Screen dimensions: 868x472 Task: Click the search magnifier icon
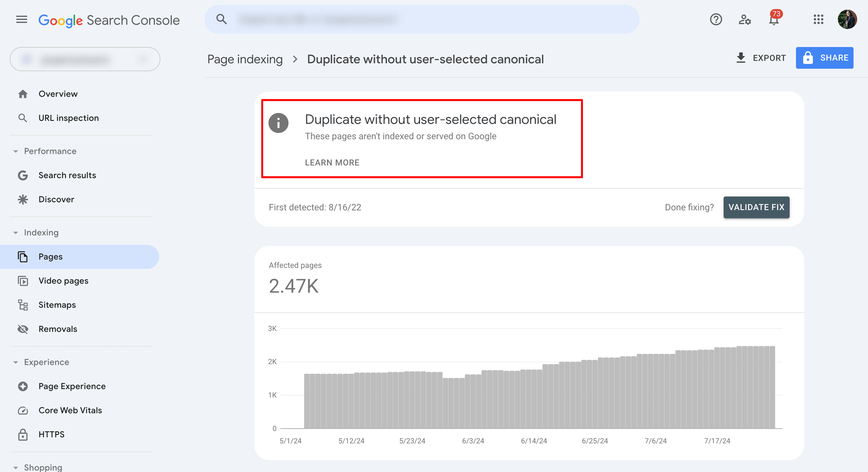[222, 19]
